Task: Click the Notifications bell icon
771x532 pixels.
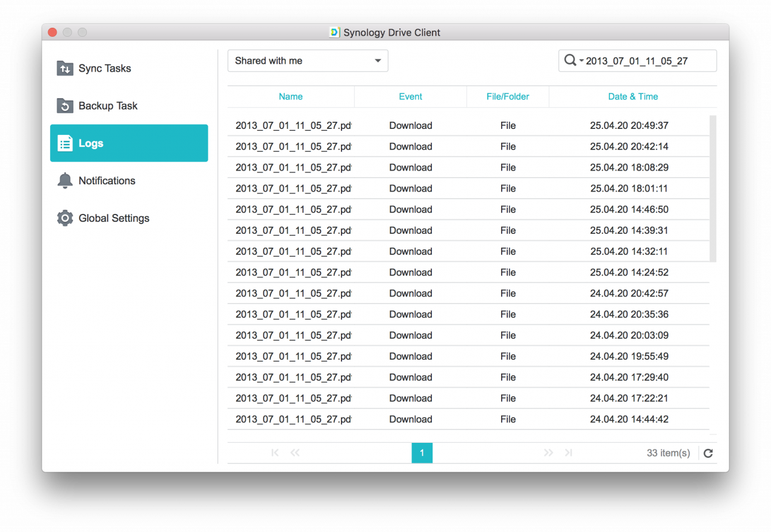Action: point(65,181)
